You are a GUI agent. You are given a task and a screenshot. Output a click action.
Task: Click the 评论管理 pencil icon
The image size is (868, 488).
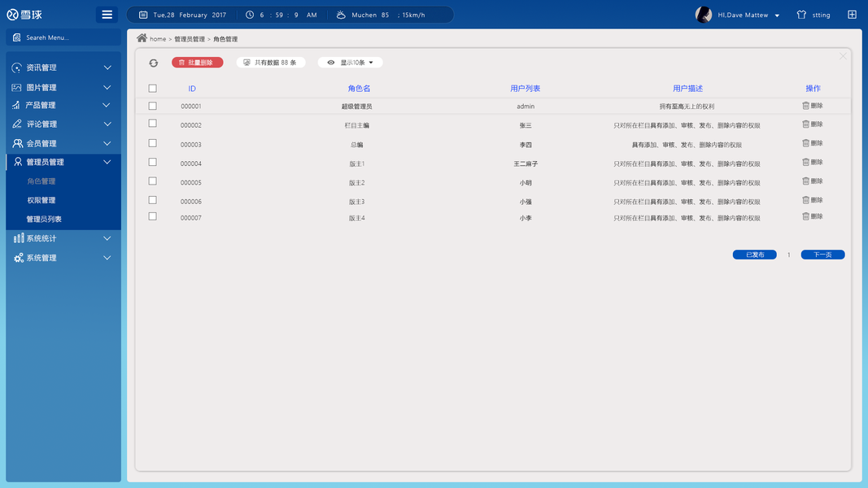tap(17, 124)
